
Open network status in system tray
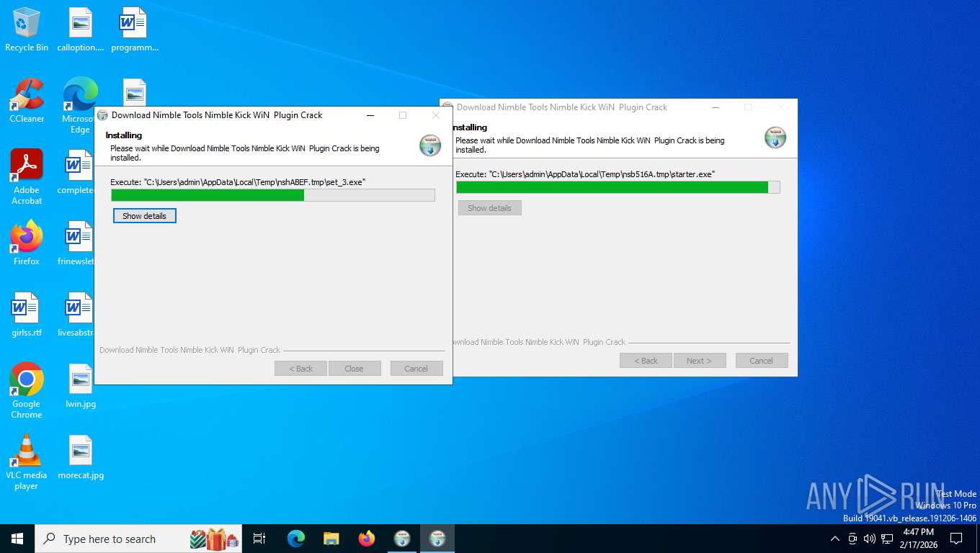[x=887, y=539]
